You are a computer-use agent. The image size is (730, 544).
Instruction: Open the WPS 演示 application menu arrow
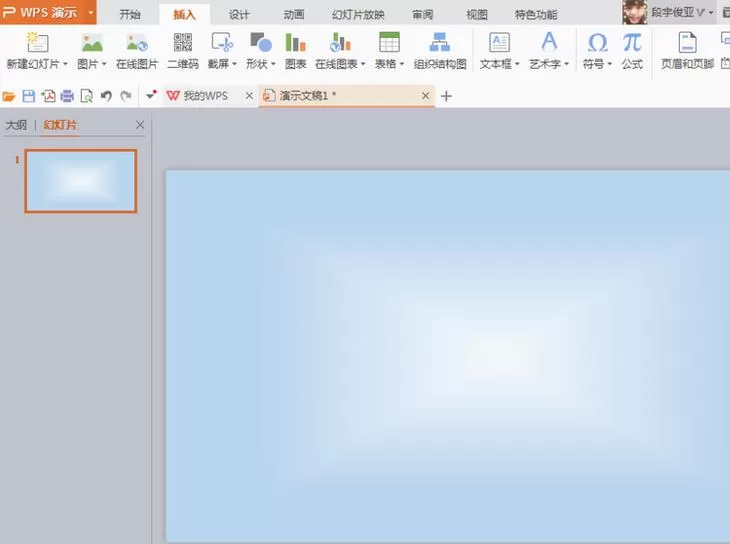90,12
